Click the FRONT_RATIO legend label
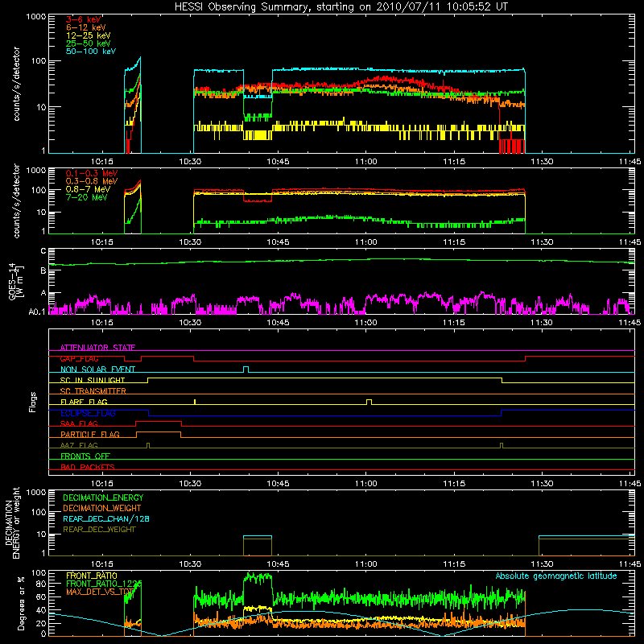The image size is (644, 644). coord(92,576)
